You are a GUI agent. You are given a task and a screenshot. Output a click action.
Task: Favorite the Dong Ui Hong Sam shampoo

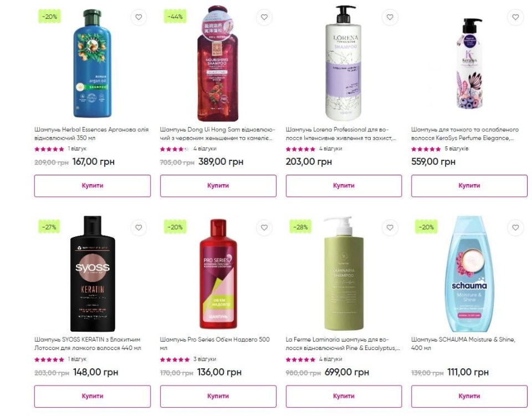tap(264, 17)
